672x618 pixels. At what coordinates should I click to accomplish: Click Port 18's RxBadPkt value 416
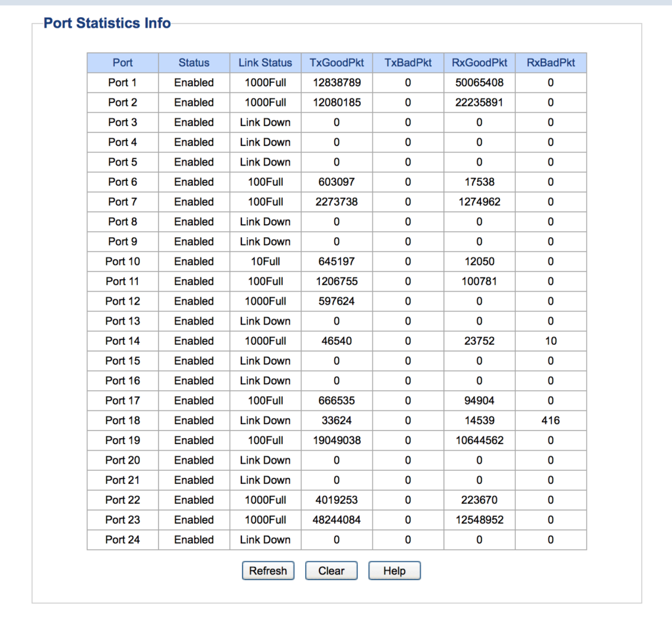(x=551, y=420)
